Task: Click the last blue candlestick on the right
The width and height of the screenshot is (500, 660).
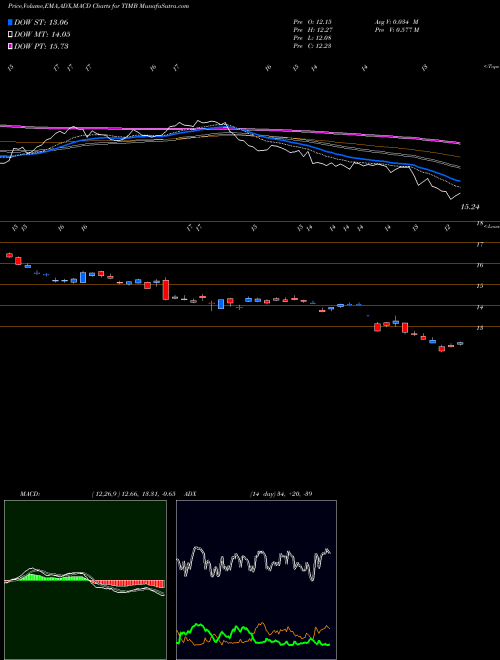Action: click(460, 343)
